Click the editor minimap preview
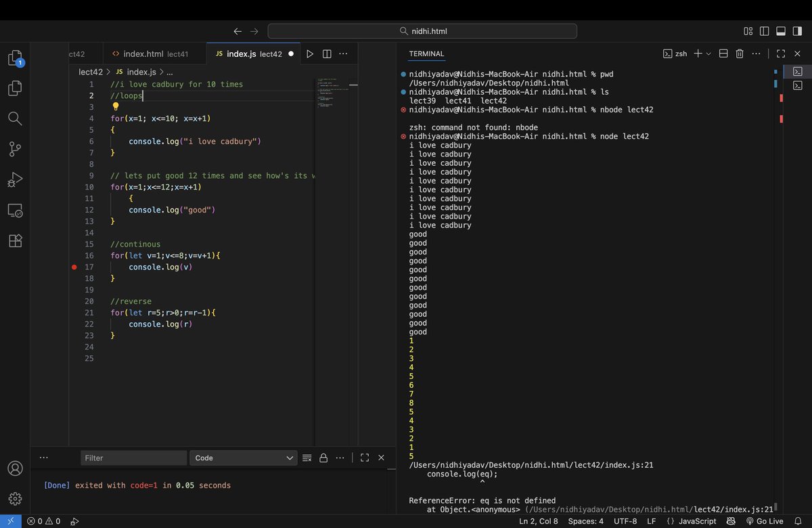The image size is (812, 528). [333, 95]
